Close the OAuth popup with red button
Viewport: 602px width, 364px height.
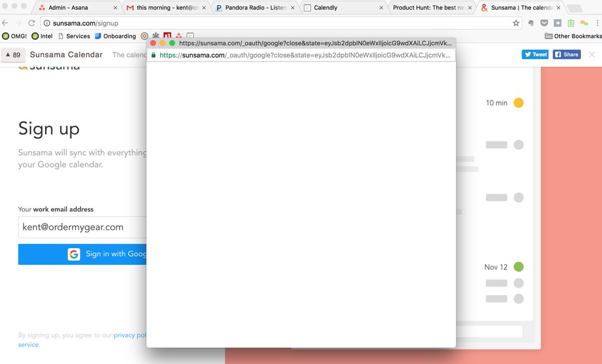[153, 43]
